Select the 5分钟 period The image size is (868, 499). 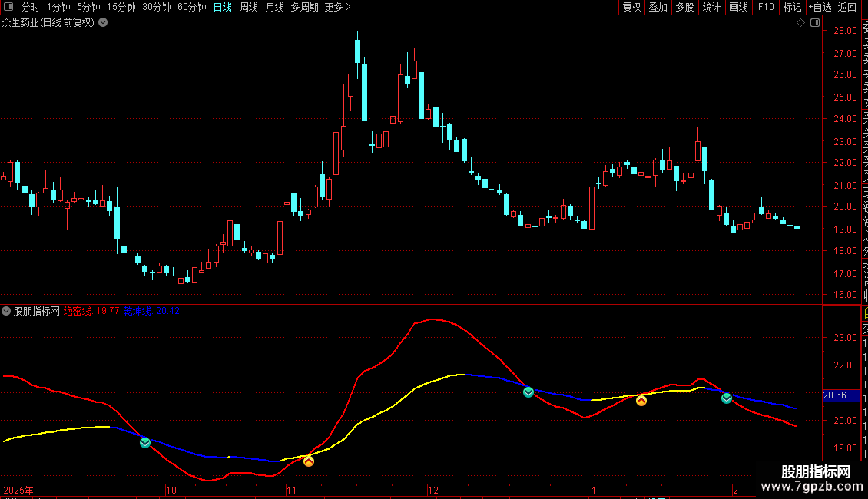click(88, 7)
